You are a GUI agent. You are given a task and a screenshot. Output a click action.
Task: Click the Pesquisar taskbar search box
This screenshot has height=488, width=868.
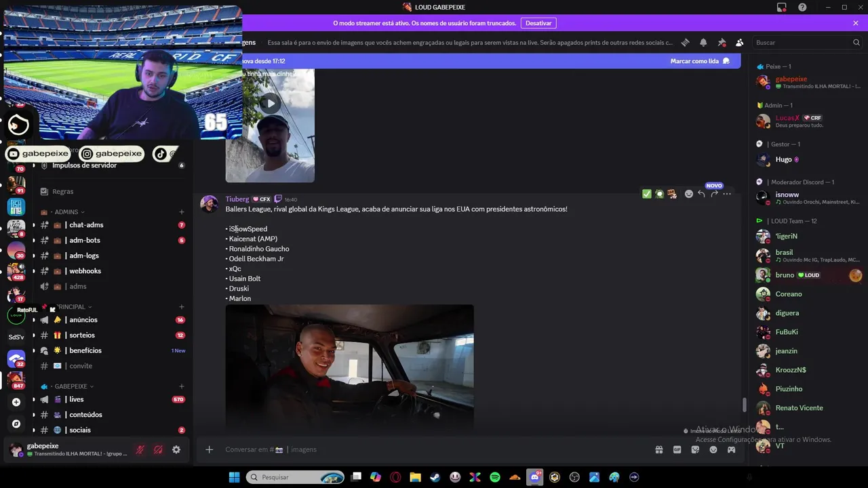tap(295, 477)
